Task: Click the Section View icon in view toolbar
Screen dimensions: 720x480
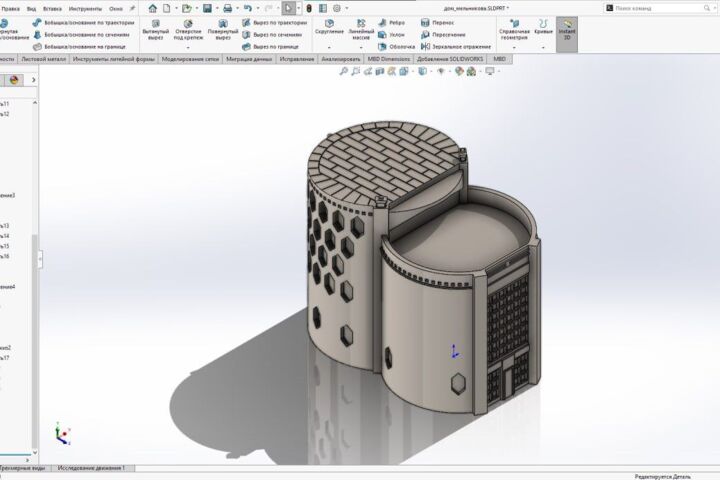Action: (380, 71)
